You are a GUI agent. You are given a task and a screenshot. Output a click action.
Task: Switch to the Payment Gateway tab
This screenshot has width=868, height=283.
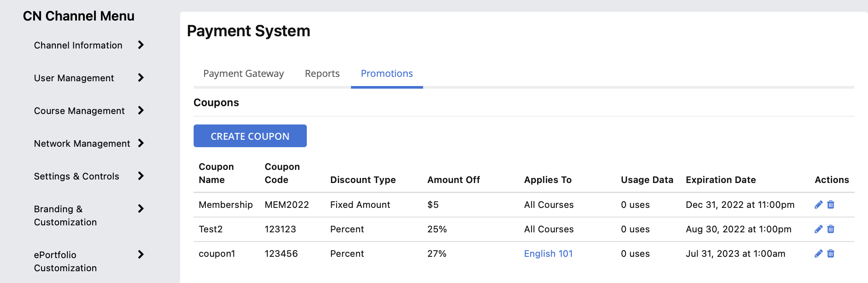coord(243,73)
